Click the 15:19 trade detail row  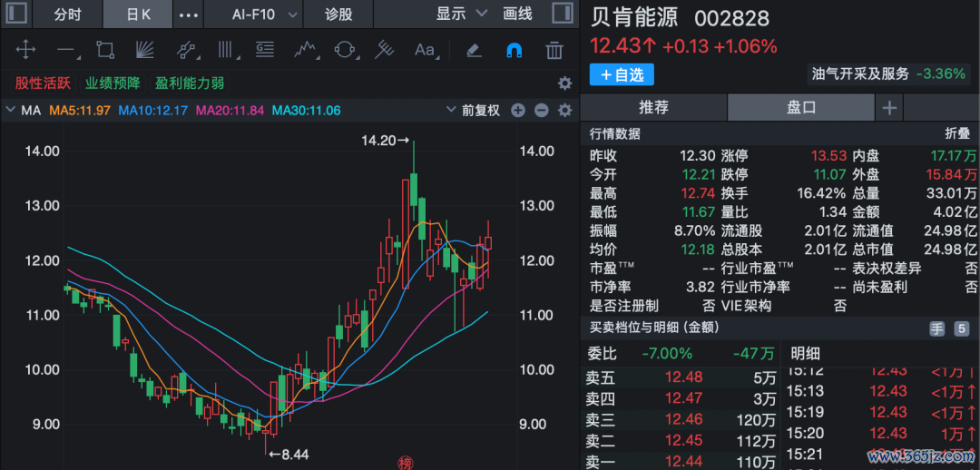pos(881,412)
